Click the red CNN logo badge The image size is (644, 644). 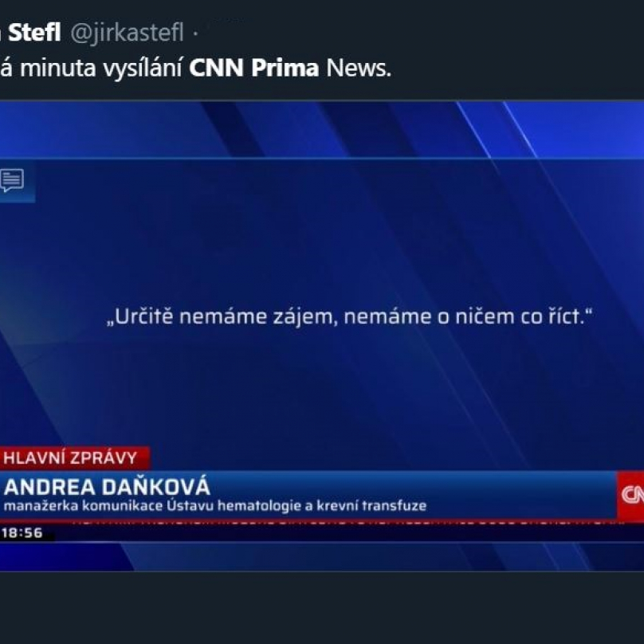(x=630, y=496)
